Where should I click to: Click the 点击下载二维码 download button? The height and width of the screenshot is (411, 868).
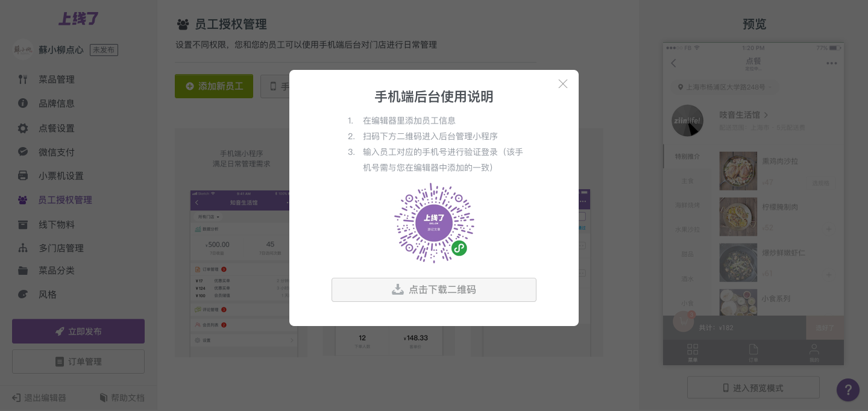click(434, 290)
